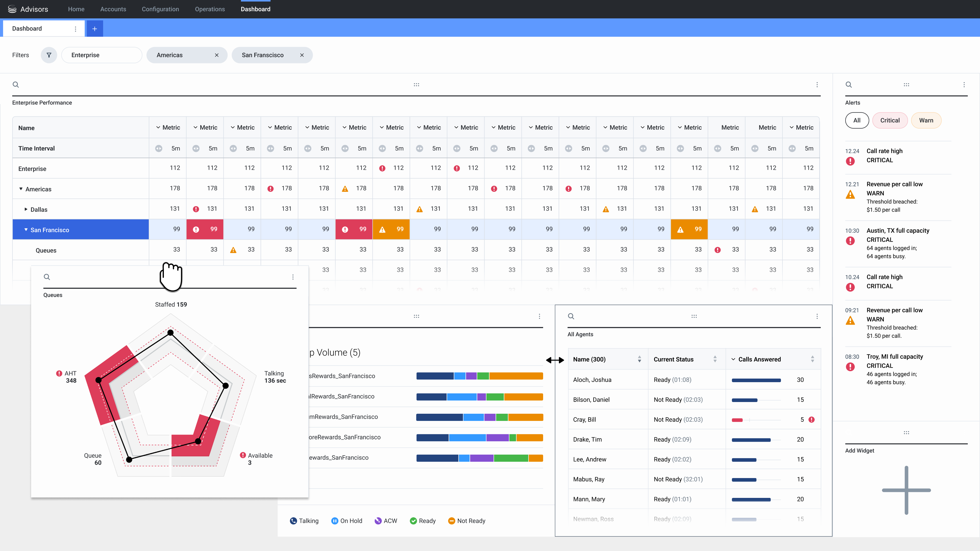This screenshot has height=551, width=980.
Task: Open Dashboard tab options menu
Action: point(75,28)
